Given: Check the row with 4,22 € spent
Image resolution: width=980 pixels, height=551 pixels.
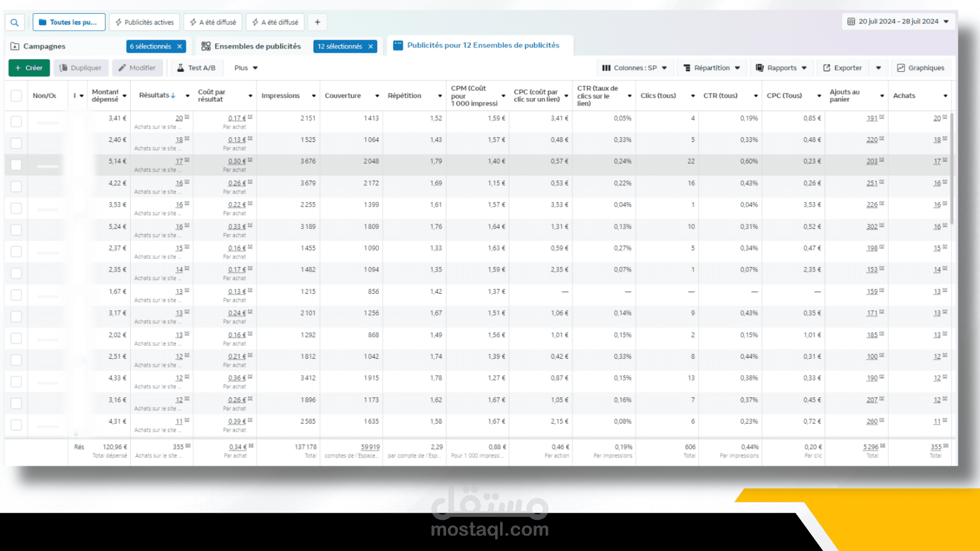Looking at the screenshot, I should (16, 187).
